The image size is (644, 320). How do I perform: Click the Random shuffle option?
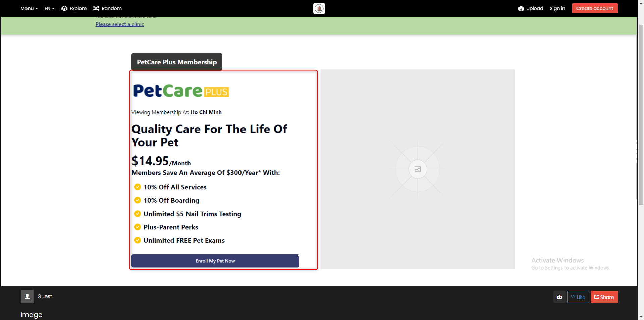coord(107,8)
